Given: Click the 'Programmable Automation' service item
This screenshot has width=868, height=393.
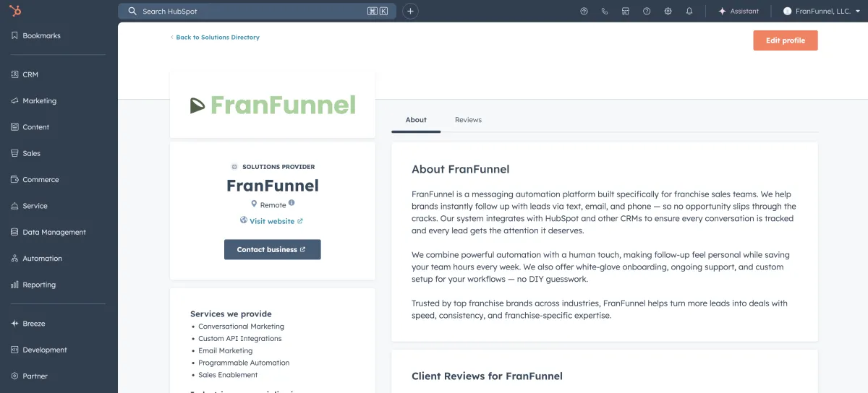Looking at the screenshot, I should pos(244,363).
